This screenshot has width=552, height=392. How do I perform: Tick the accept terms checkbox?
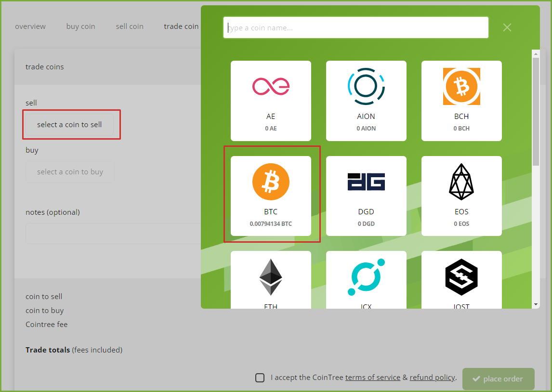(260, 378)
